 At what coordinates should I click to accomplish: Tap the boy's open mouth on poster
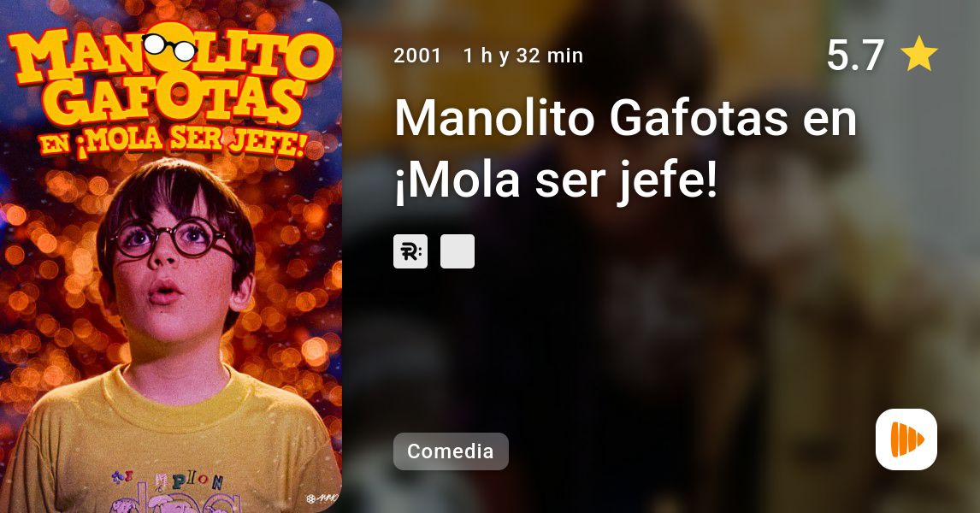coord(165,291)
